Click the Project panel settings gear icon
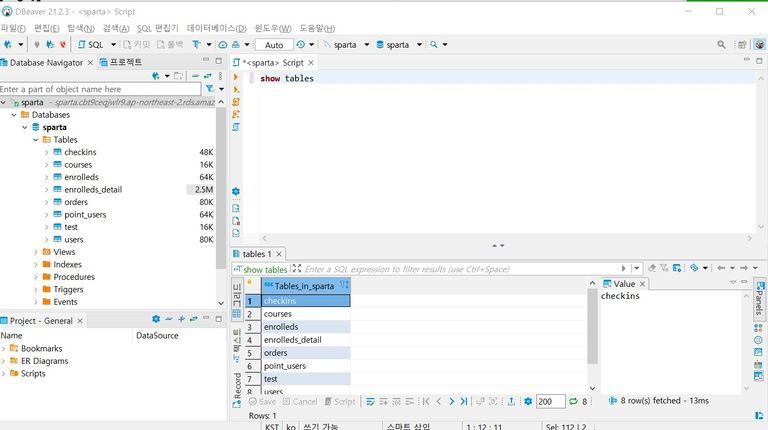Screen dimensions: 768x430 156,319
